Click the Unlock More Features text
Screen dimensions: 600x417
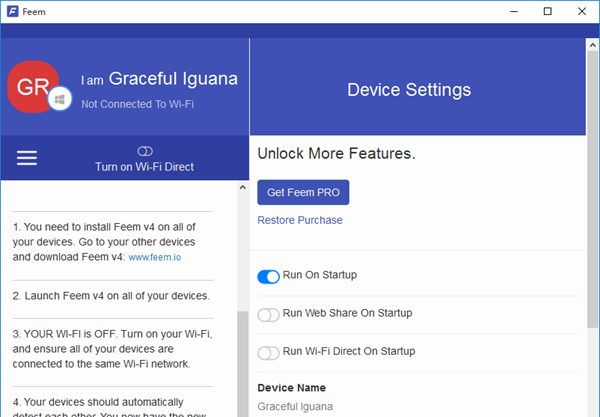[336, 153]
